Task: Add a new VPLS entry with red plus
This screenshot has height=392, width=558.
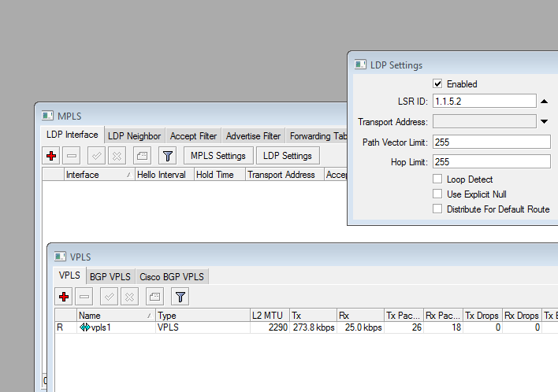Action: click(x=64, y=297)
